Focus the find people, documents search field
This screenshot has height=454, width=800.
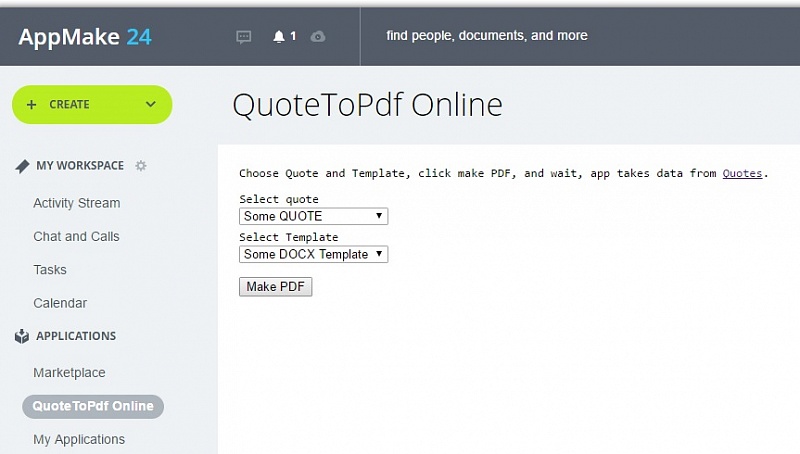click(x=487, y=36)
